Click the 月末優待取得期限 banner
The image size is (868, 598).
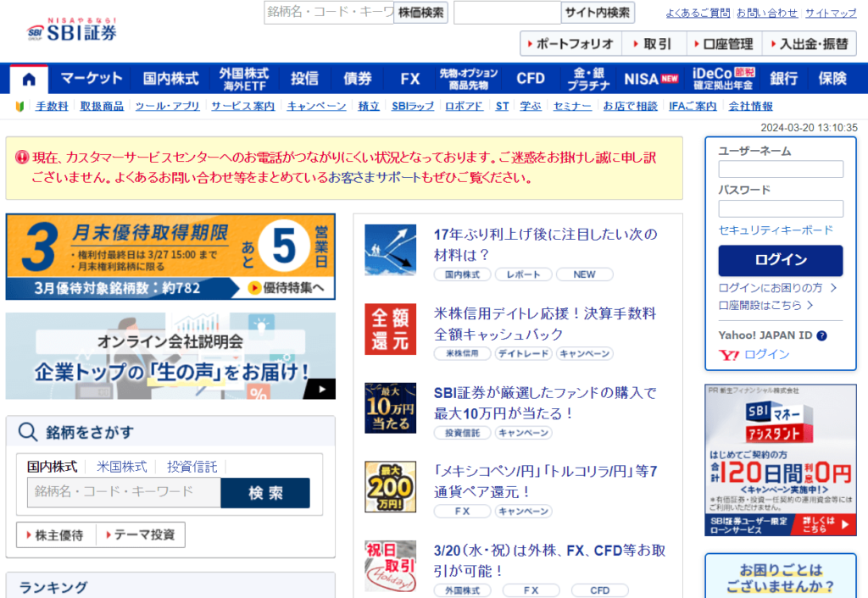tap(170, 257)
